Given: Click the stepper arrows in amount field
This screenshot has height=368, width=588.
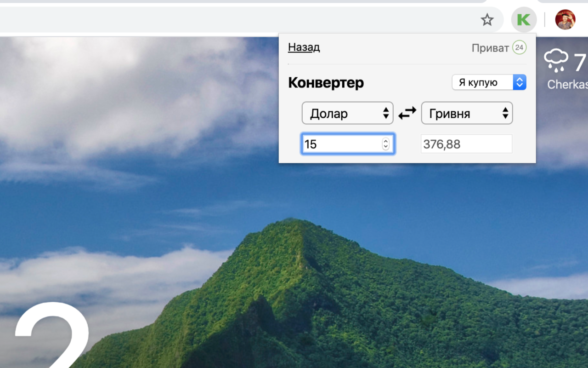Looking at the screenshot, I should tap(385, 144).
